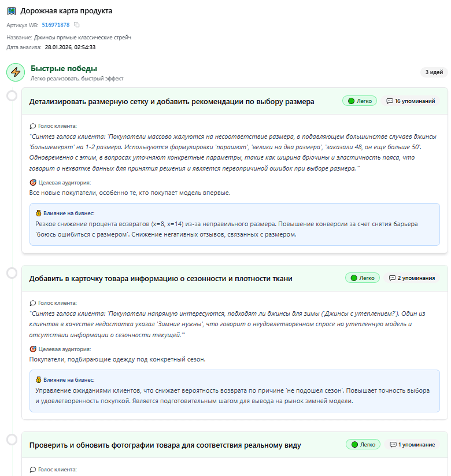451x476 pixels.
Task: Click the lightning icon for Быстрые победы
Action: (x=16, y=72)
